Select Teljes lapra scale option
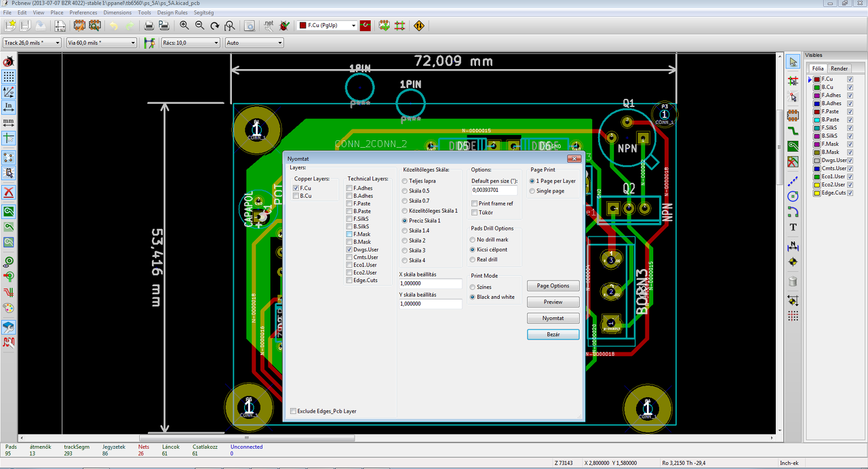868x469 pixels. (405, 181)
